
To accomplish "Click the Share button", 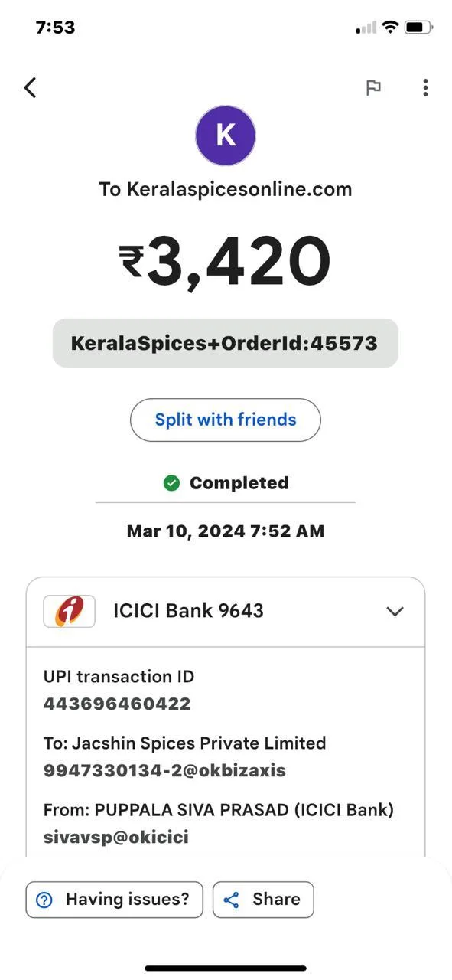I will coord(263,900).
